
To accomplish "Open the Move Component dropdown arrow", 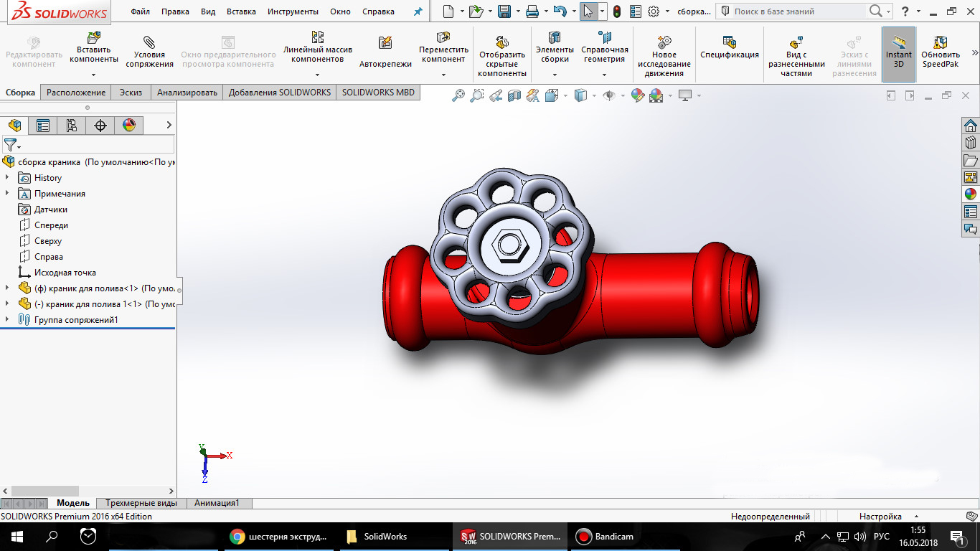I will (x=443, y=75).
